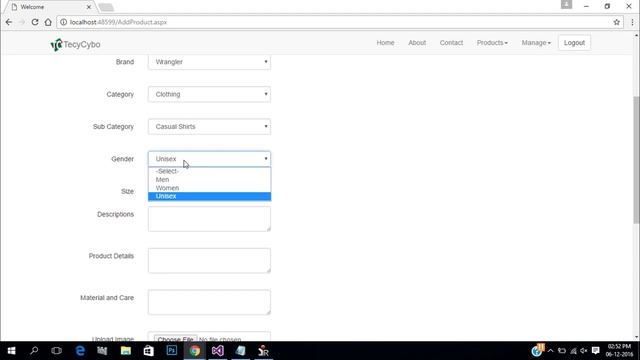The height and width of the screenshot is (360, 640).
Task: Click the browser forward arrow
Action: pyautogui.click(x=22, y=22)
